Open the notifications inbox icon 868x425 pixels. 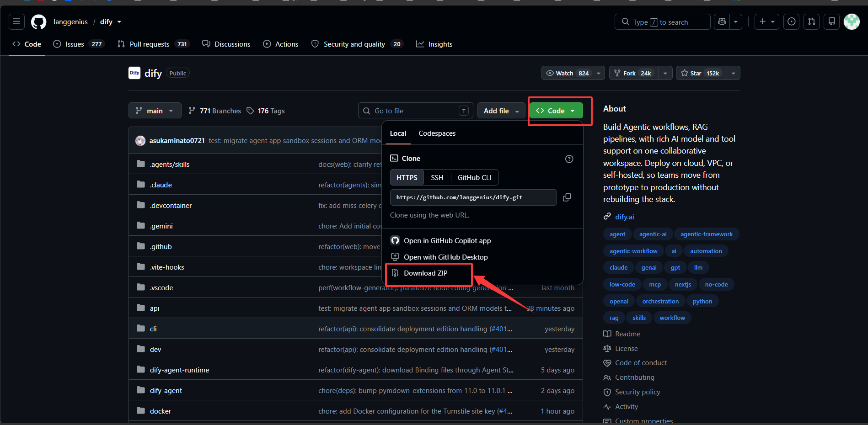click(x=832, y=21)
